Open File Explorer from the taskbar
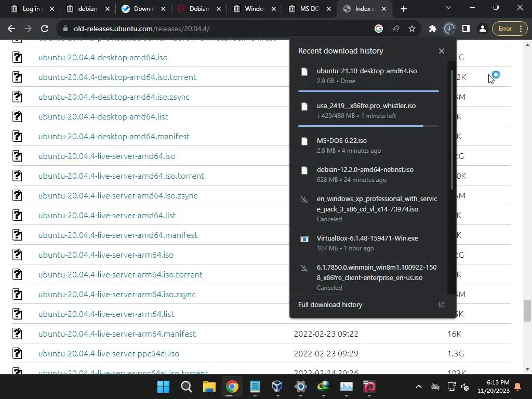Viewport: 532px width, 399px height. coord(209,387)
